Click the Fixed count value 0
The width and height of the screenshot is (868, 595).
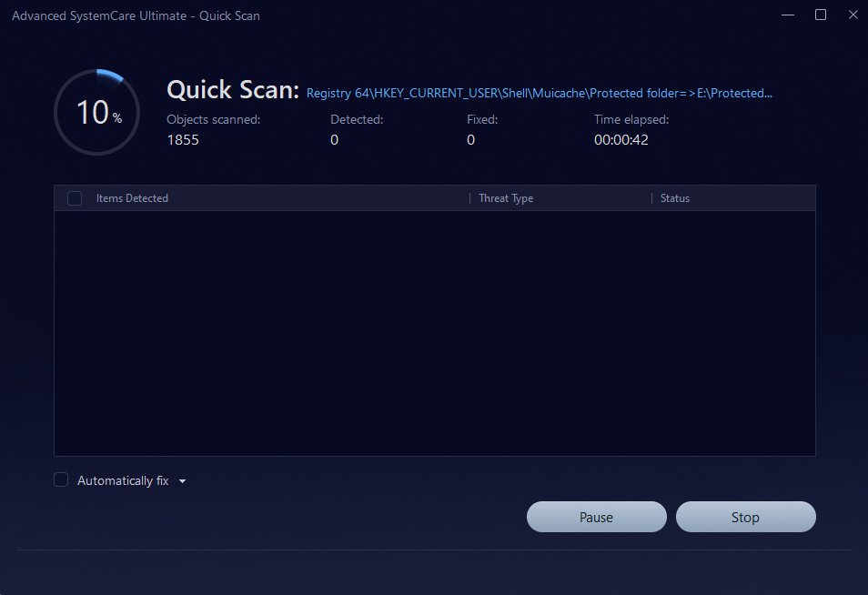(x=470, y=140)
